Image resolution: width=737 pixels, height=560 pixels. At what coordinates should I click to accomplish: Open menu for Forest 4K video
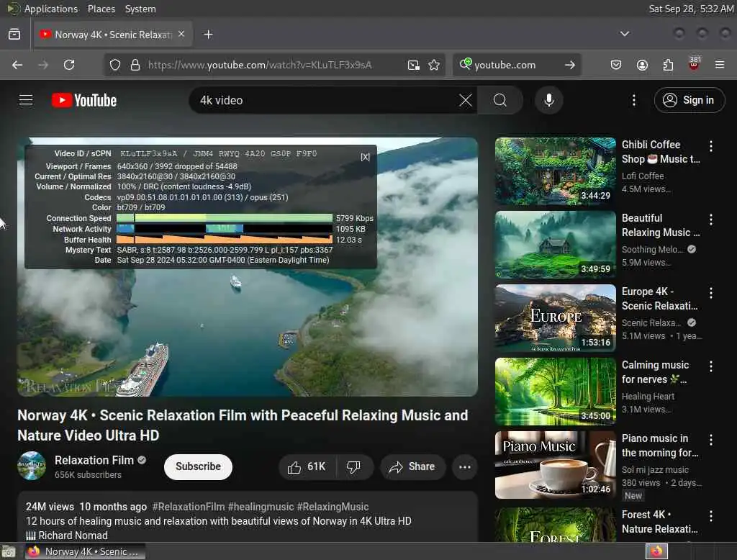[710, 516]
